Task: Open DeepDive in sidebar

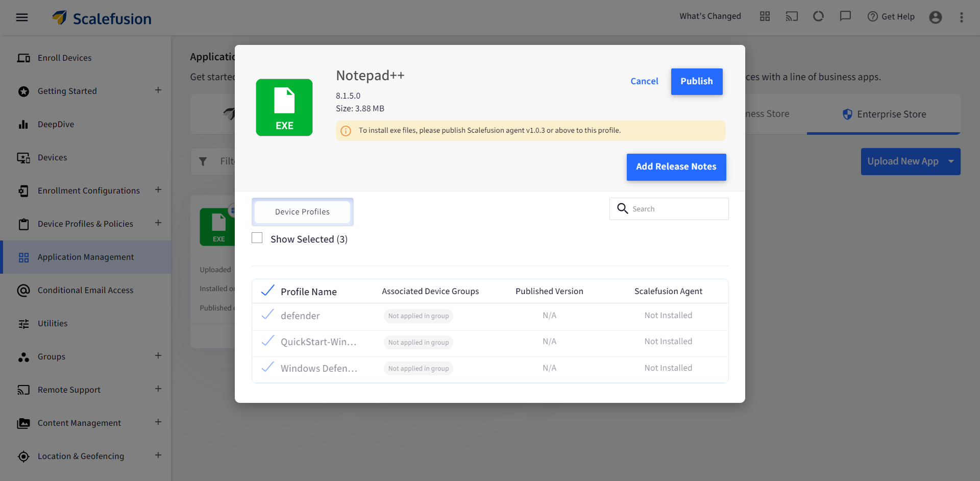Action: (56, 125)
